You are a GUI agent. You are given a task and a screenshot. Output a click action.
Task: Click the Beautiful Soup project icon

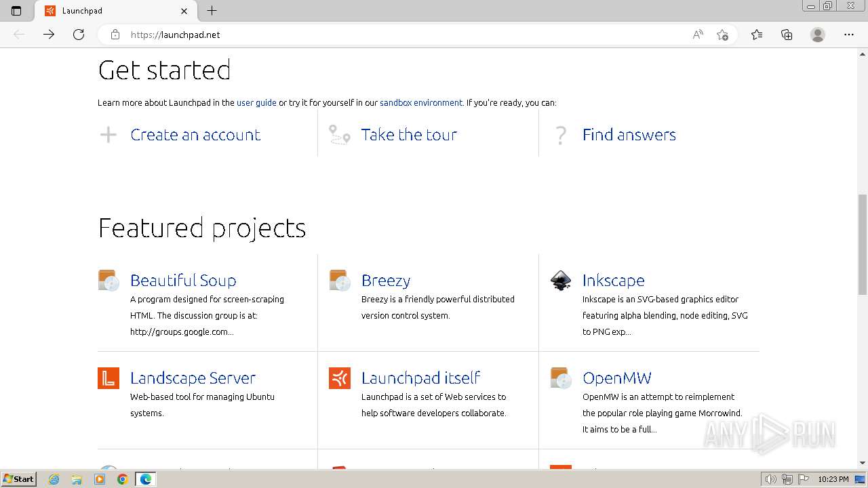[108, 281]
